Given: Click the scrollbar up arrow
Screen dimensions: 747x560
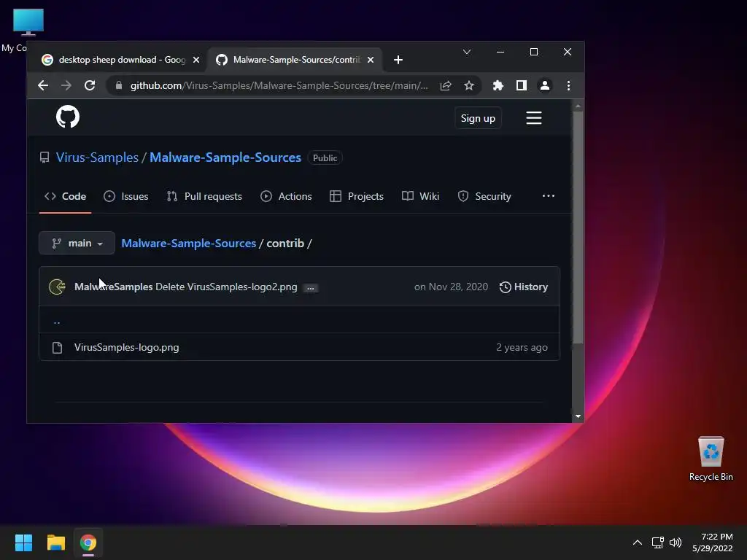Looking at the screenshot, I should (x=578, y=106).
